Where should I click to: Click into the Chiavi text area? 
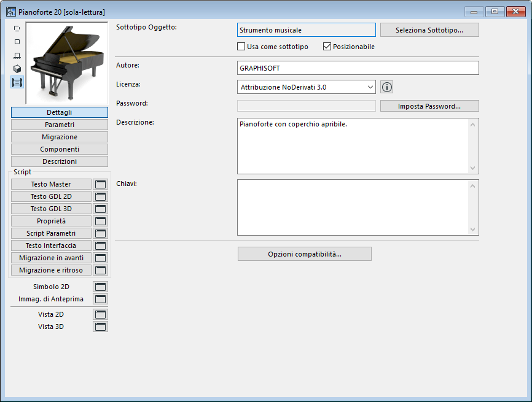(x=352, y=207)
